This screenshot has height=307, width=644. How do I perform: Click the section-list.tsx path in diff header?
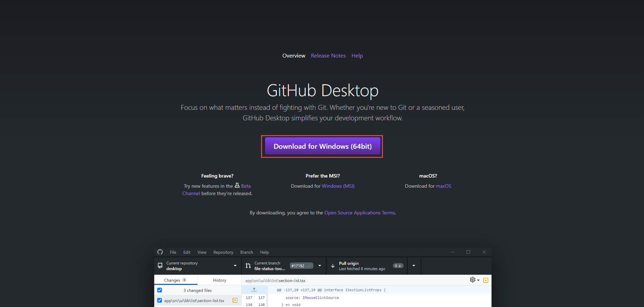tap(275, 280)
